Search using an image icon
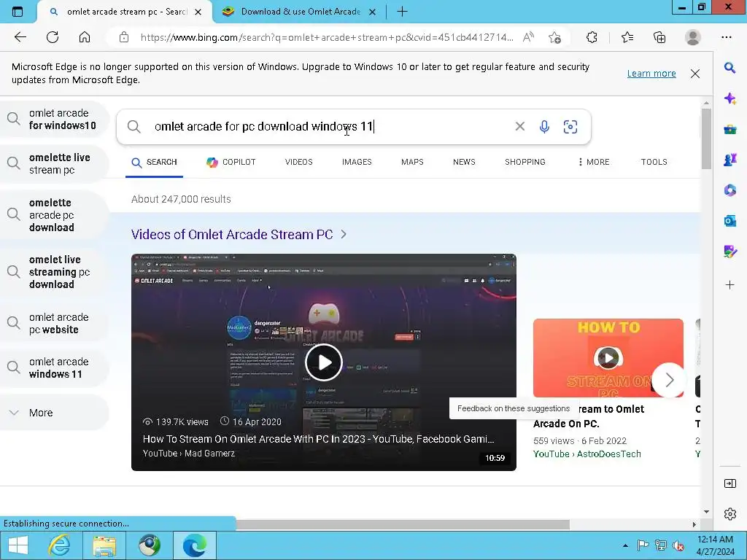 570,127
